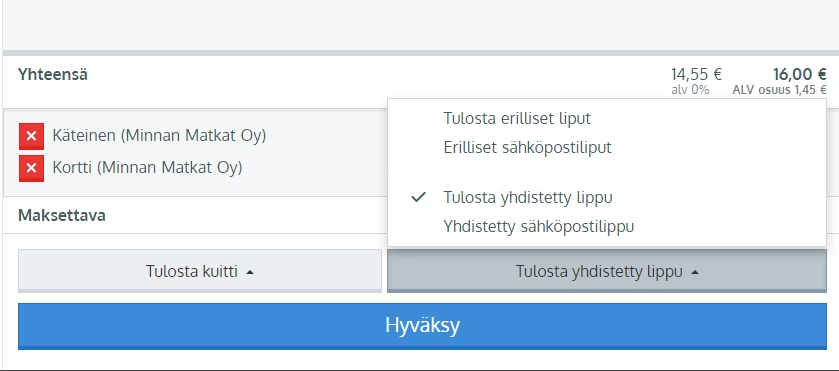Click the arrow on Tulosta kuitti
The image size is (839, 371).
click(250, 272)
